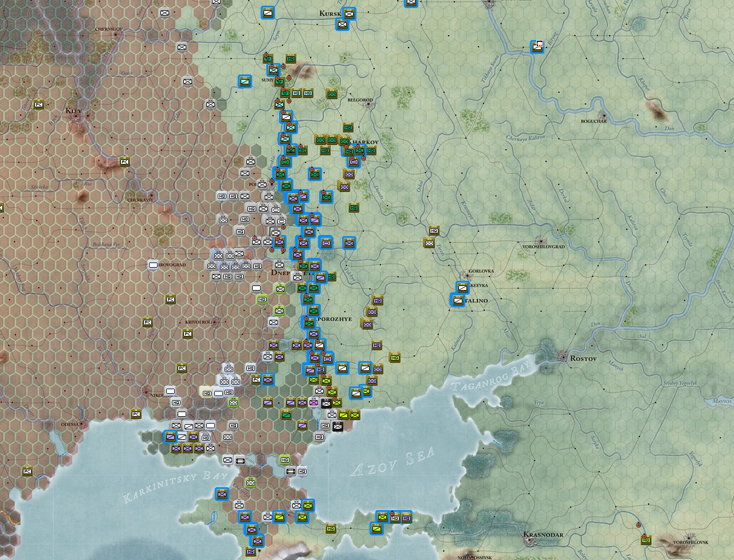
Task: Click the Belgorod town label
Action: point(360,100)
